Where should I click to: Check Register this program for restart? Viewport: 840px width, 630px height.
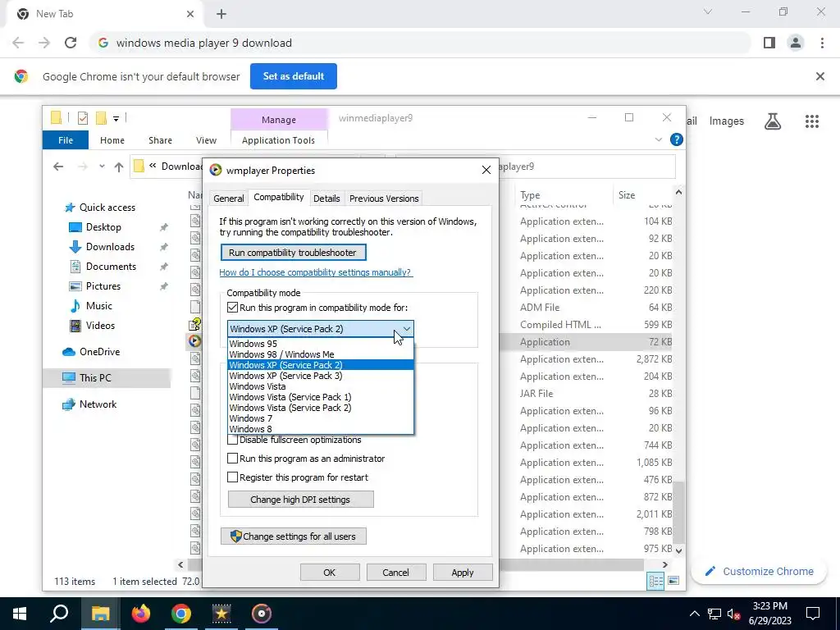click(232, 477)
